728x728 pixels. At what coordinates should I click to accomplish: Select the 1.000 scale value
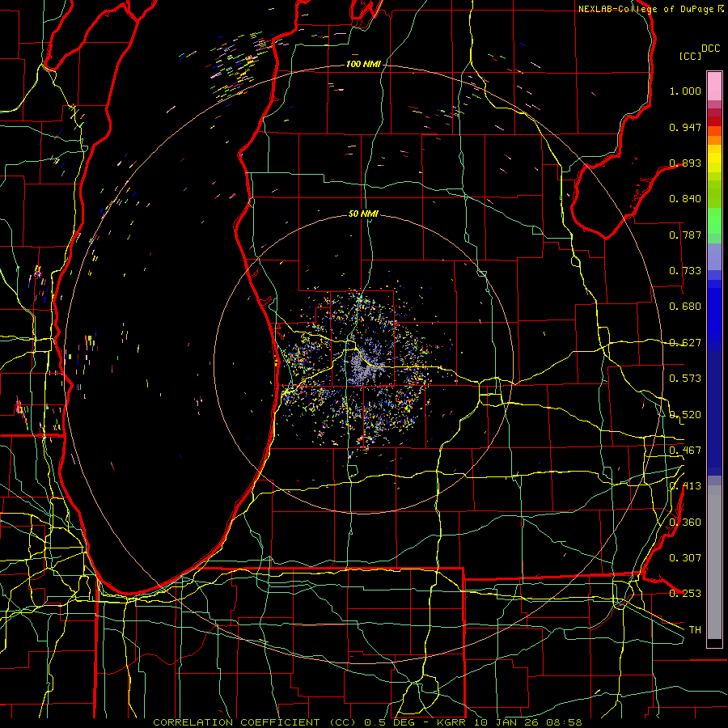point(685,91)
